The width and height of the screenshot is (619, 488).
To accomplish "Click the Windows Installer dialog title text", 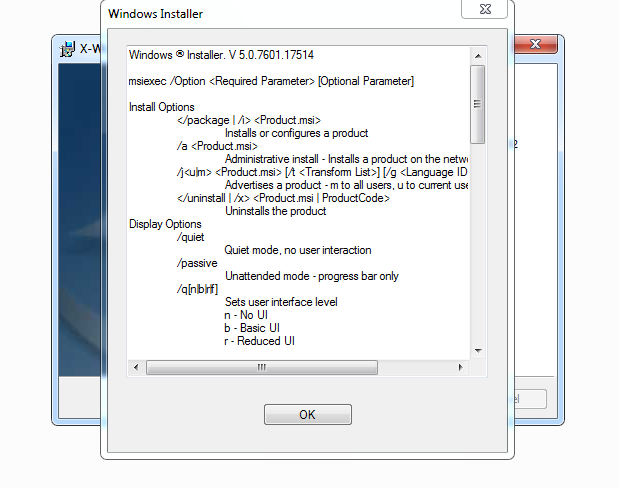I will 156,14.
